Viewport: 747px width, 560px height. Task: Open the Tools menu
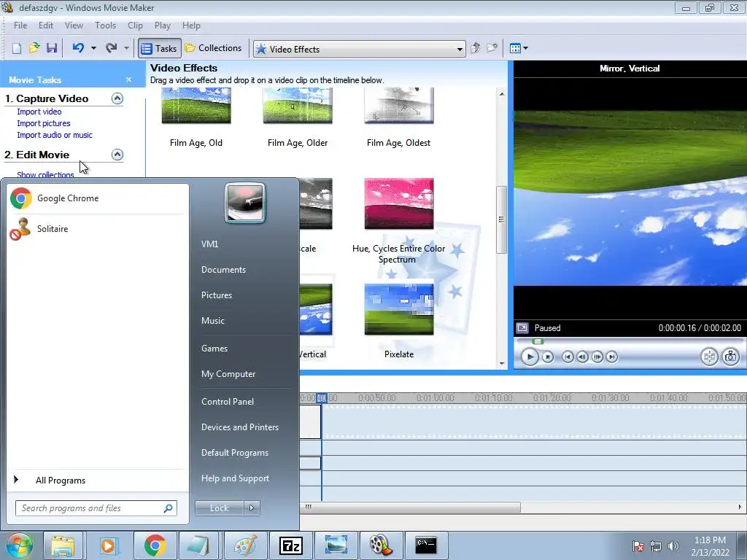coord(105,26)
